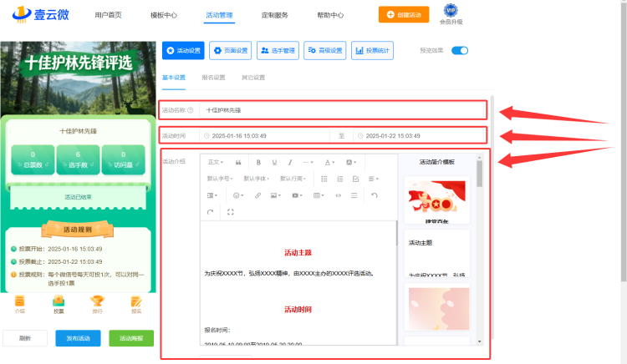Open 定制服务 in the top menu
This screenshot has width=627, height=364.
tap(275, 15)
